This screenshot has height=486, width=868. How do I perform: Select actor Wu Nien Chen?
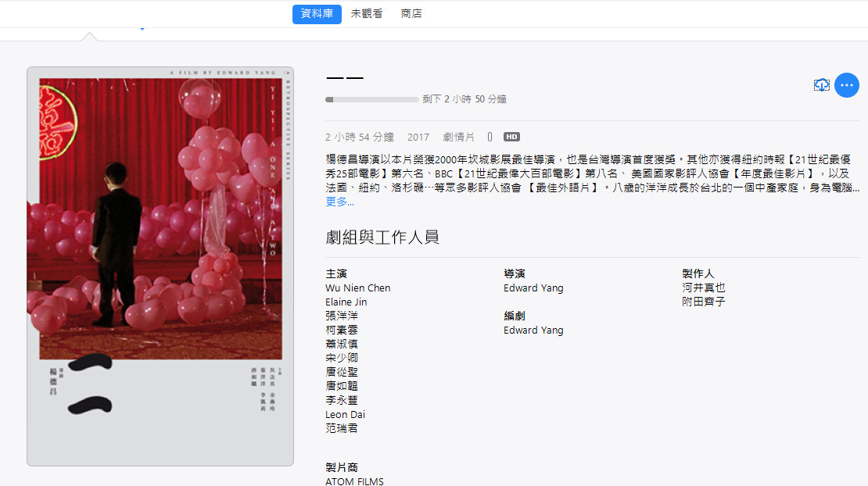(358, 288)
